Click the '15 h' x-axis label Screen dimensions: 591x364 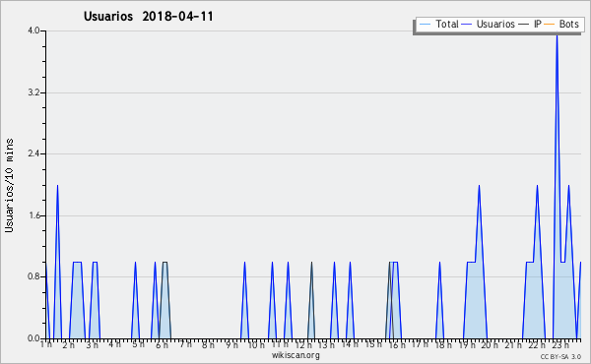coord(373,344)
